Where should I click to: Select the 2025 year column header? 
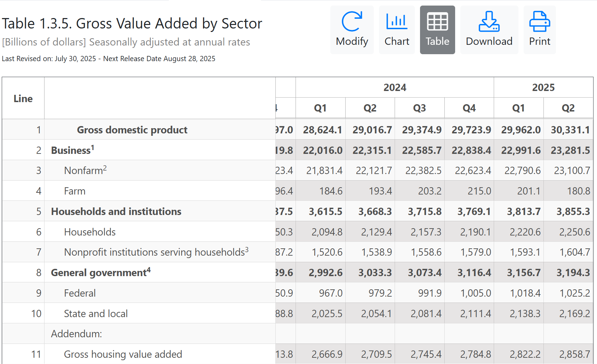pos(543,88)
